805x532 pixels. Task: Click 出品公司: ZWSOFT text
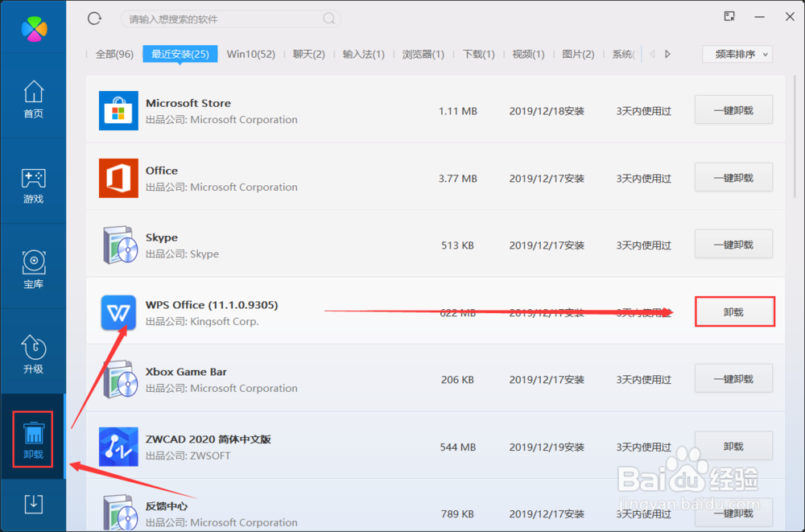pyautogui.click(x=188, y=456)
